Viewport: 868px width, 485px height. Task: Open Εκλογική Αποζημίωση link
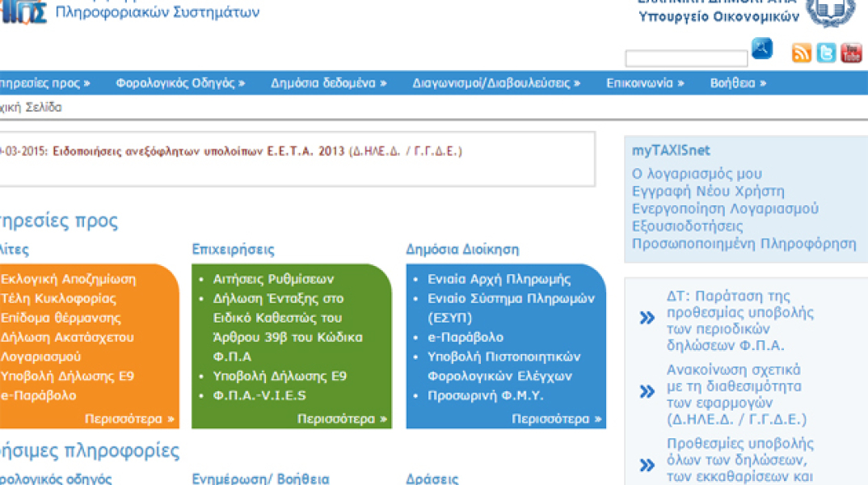point(68,279)
